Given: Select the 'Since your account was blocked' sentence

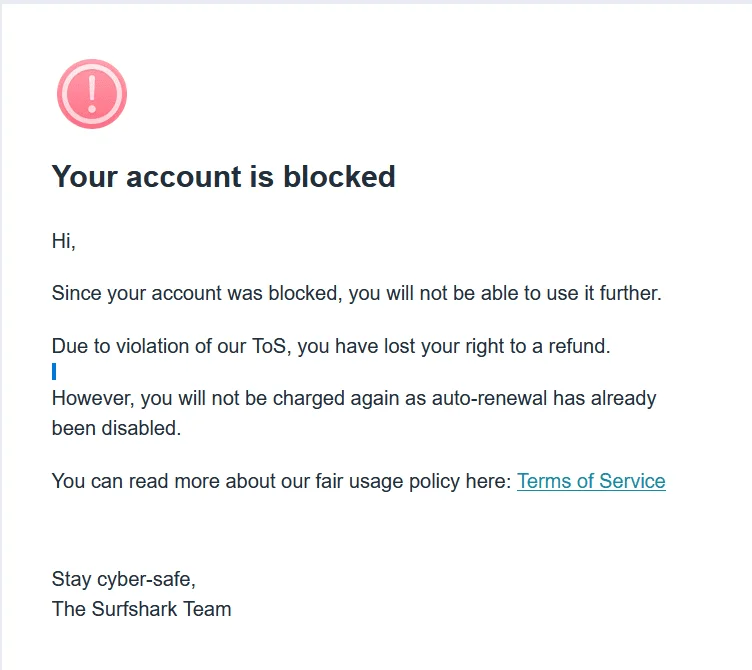Looking at the screenshot, I should click(x=356, y=293).
